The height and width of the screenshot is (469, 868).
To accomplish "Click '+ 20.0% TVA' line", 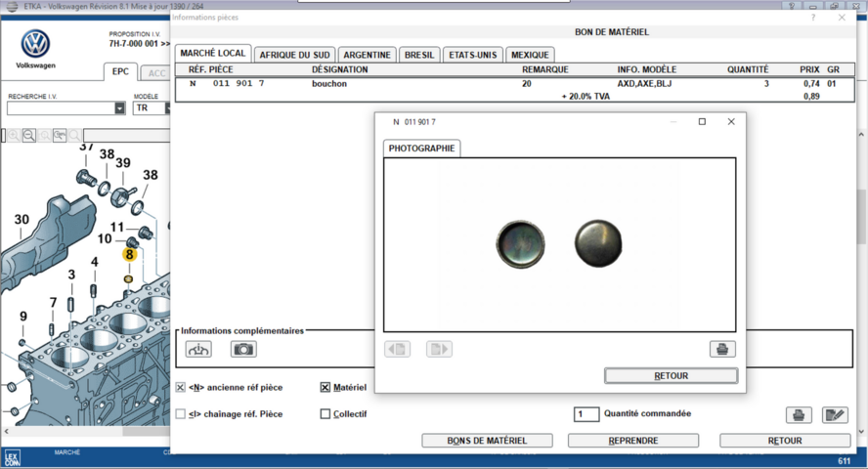I will [x=586, y=96].
